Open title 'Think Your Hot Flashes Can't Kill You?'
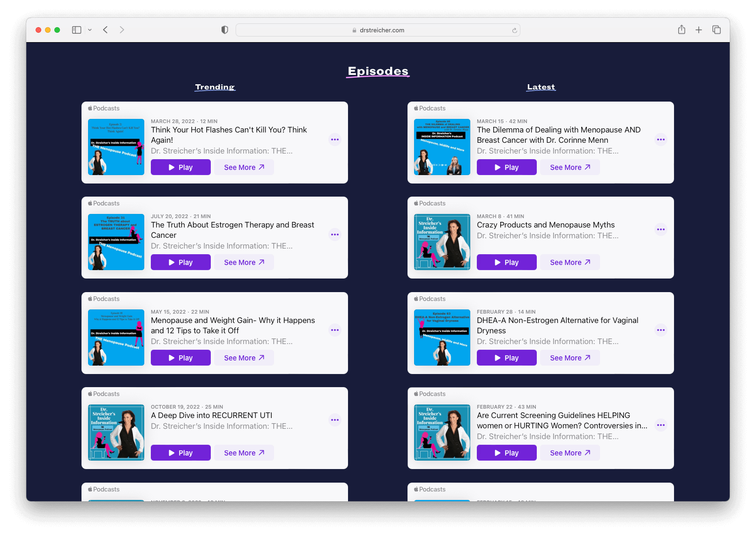The image size is (756, 536). pyautogui.click(x=229, y=135)
